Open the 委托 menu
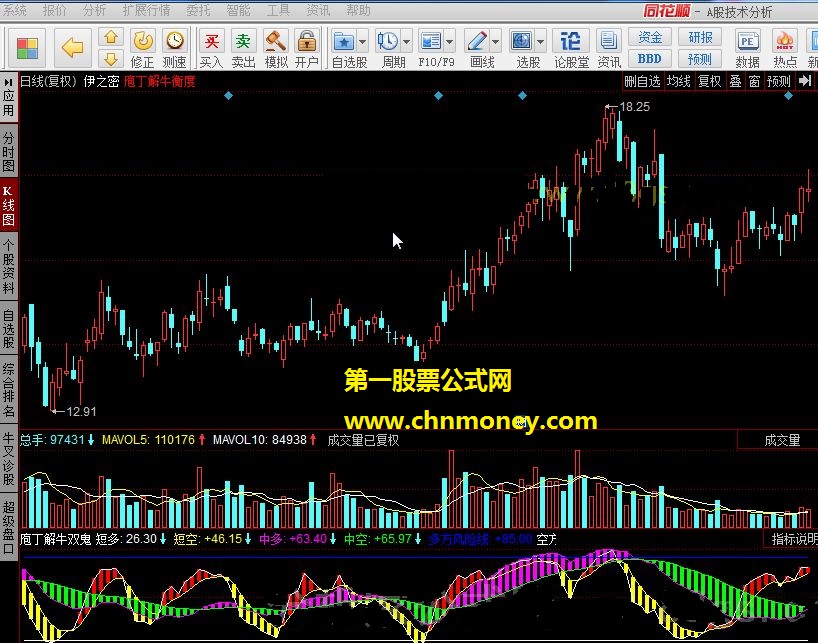The width and height of the screenshot is (818, 643). tap(198, 10)
